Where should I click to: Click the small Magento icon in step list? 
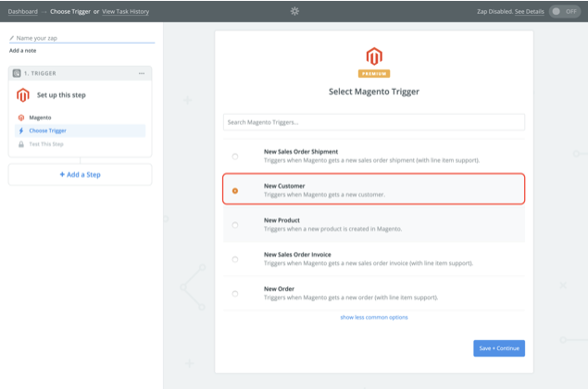(x=21, y=118)
